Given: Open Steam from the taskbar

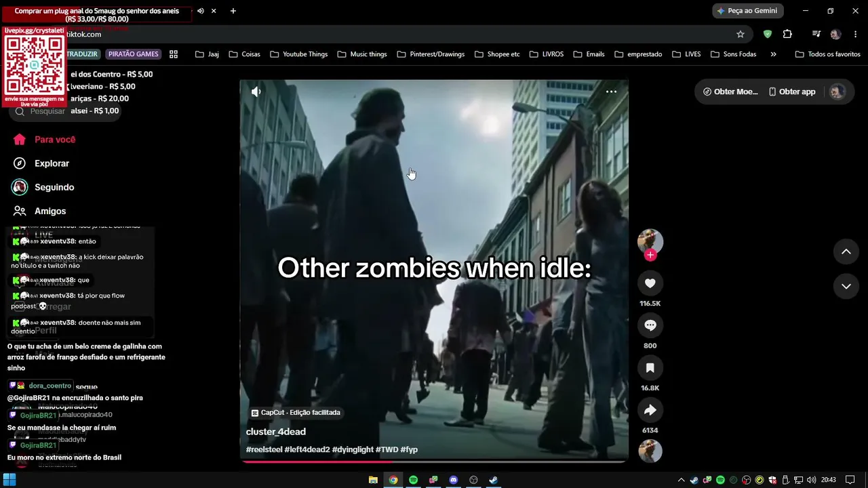Looking at the screenshot, I should click(494, 480).
